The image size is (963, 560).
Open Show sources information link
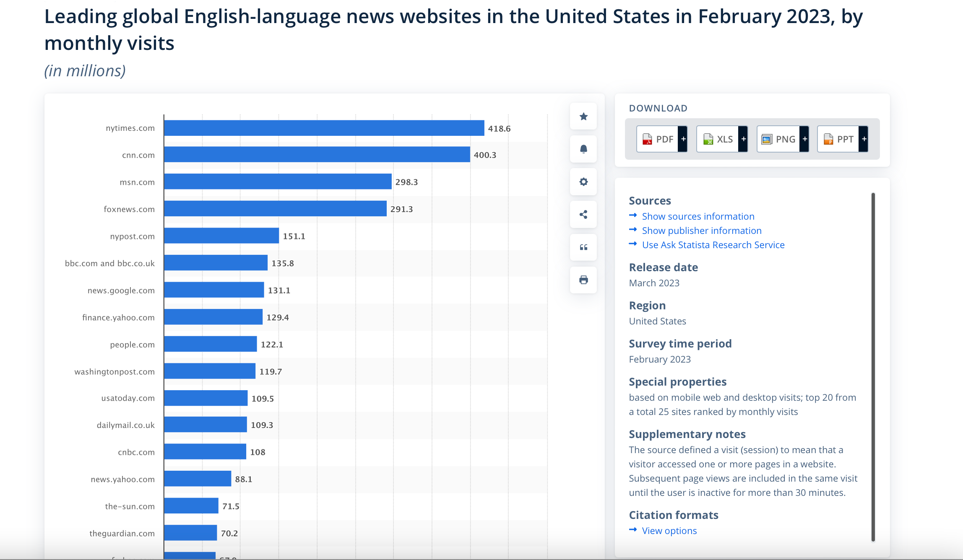[x=698, y=216]
